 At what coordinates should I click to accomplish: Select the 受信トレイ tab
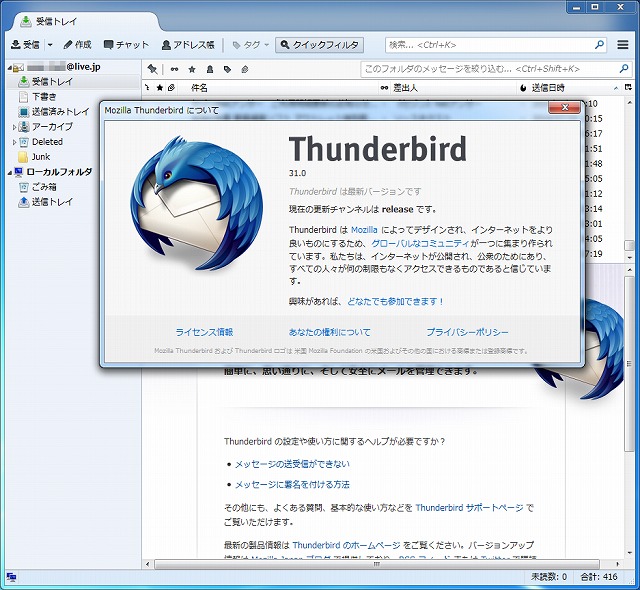84,21
